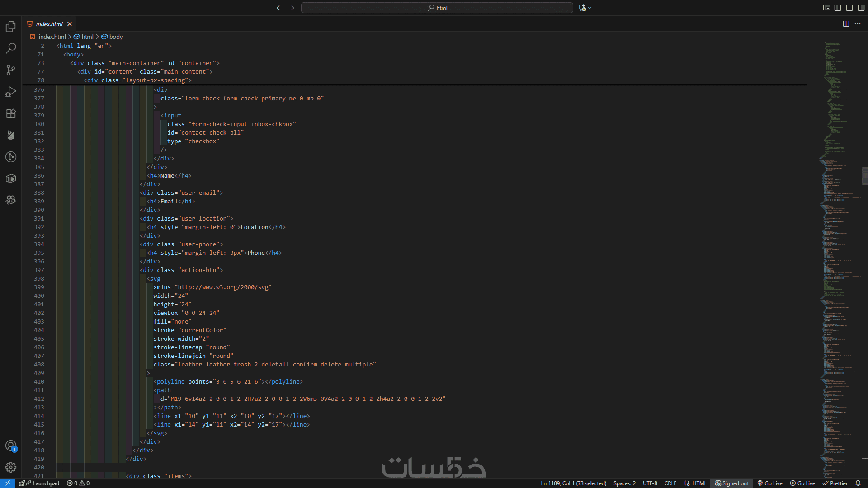Click the minimap scrollbar slider

[x=864, y=176]
